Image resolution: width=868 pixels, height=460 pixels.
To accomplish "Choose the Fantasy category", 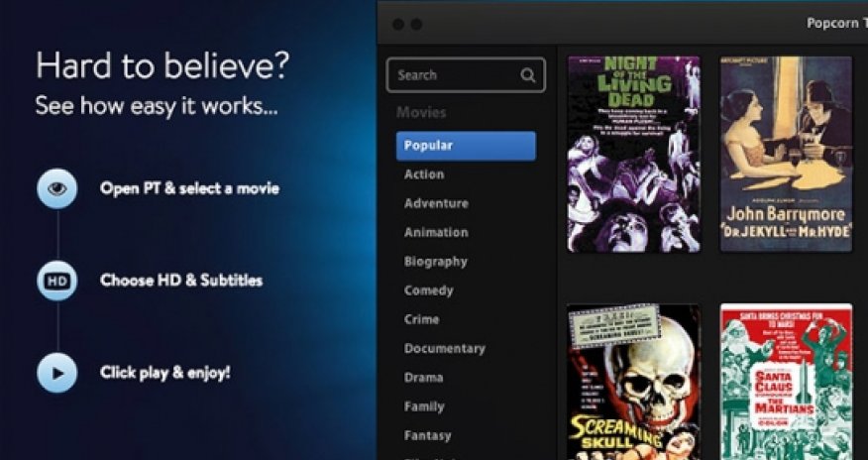I will pyautogui.click(x=427, y=435).
